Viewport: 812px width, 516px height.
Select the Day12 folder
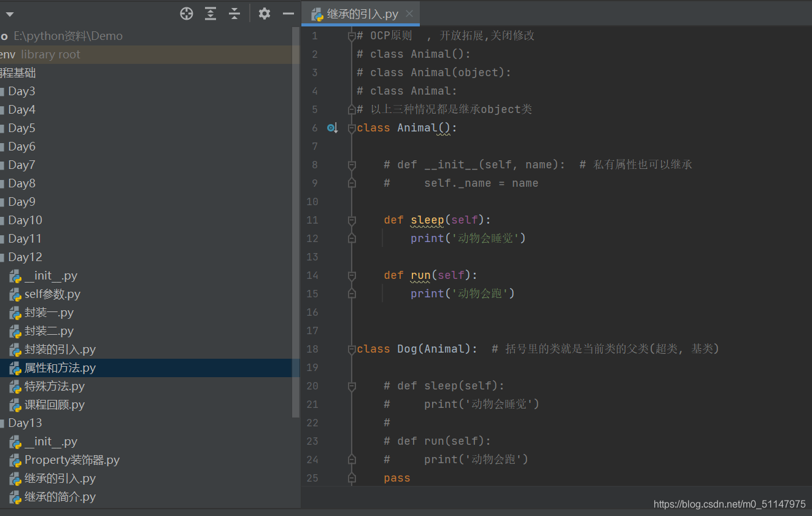coord(25,257)
